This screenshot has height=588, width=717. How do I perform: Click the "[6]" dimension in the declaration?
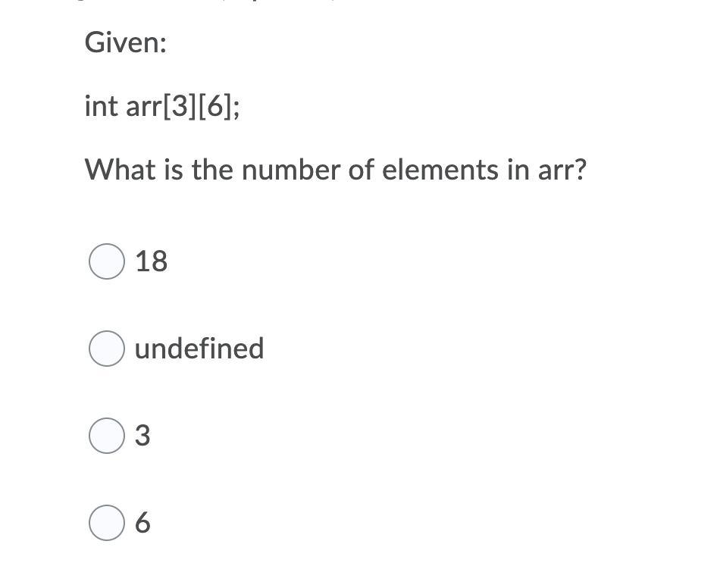pyautogui.click(x=215, y=107)
